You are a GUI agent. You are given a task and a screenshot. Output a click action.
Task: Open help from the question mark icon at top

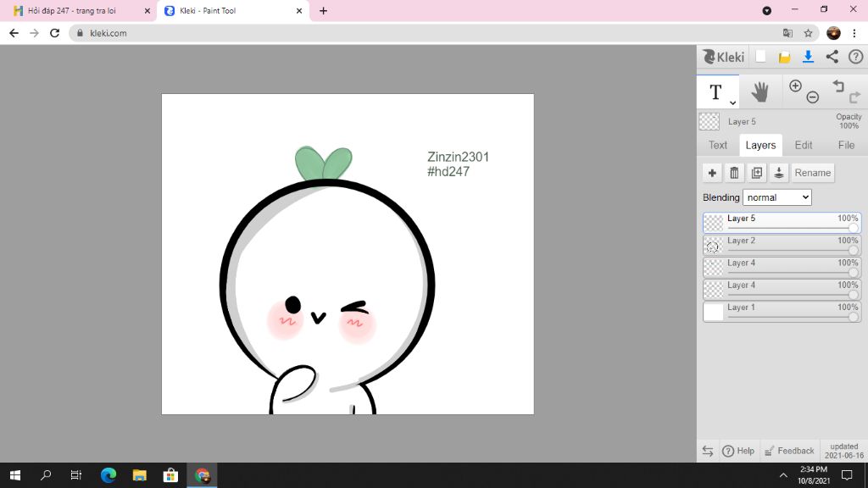tap(856, 57)
